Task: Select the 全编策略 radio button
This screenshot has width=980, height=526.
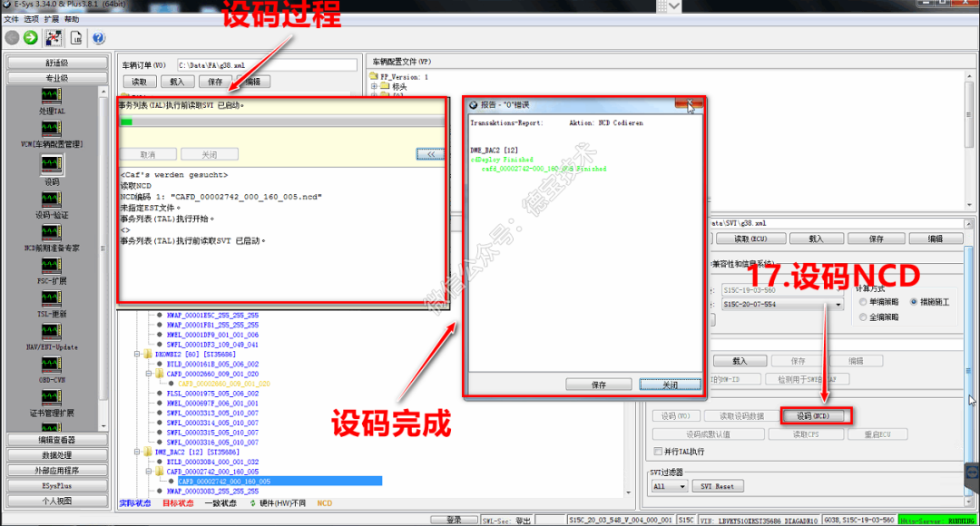Action: (x=863, y=317)
